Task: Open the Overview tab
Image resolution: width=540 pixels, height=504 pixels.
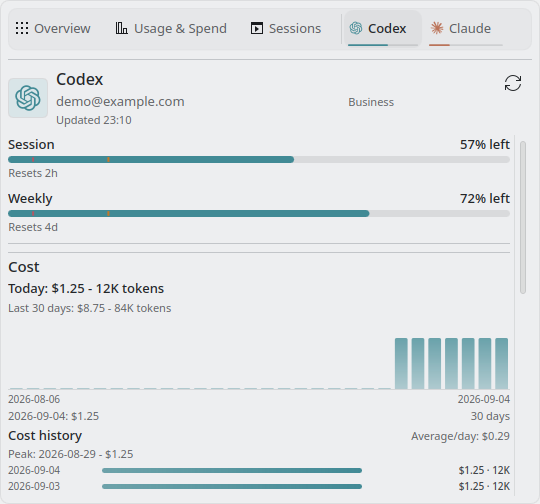Action: pos(53,29)
